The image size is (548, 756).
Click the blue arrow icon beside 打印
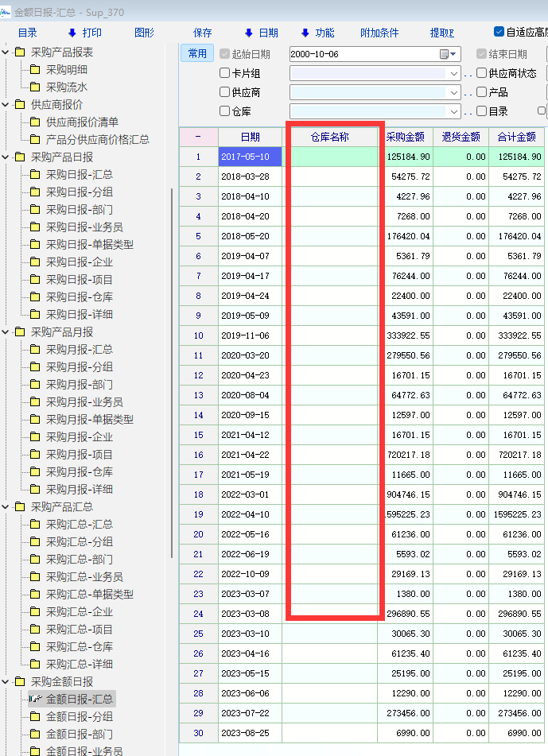(72, 33)
